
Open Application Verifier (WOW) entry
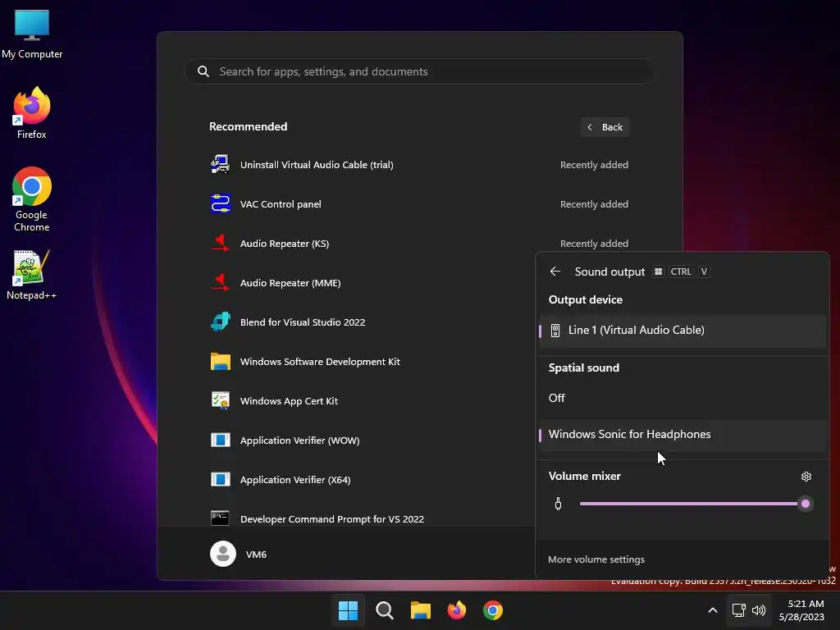point(370,441)
